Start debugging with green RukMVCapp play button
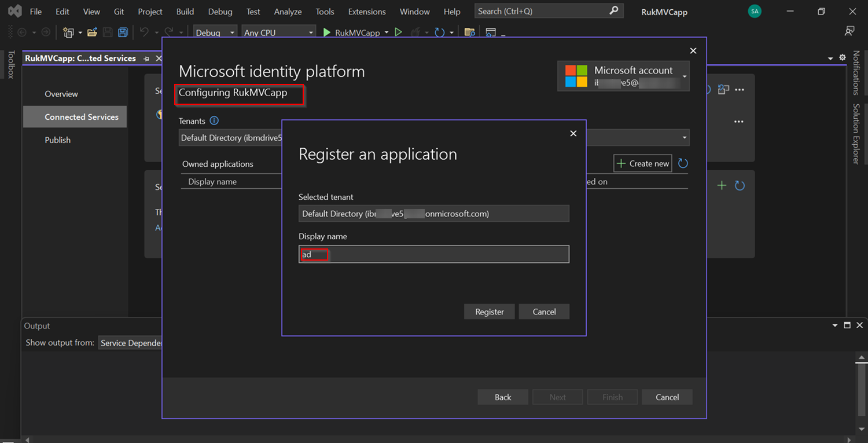868x443 pixels. coord(352,32)
